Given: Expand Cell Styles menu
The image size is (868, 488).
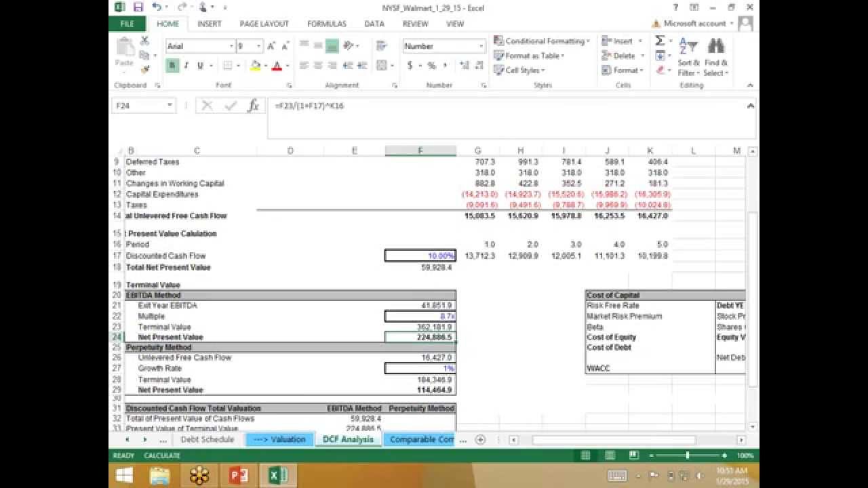Looking at the screenshot, I should [519, 70].
